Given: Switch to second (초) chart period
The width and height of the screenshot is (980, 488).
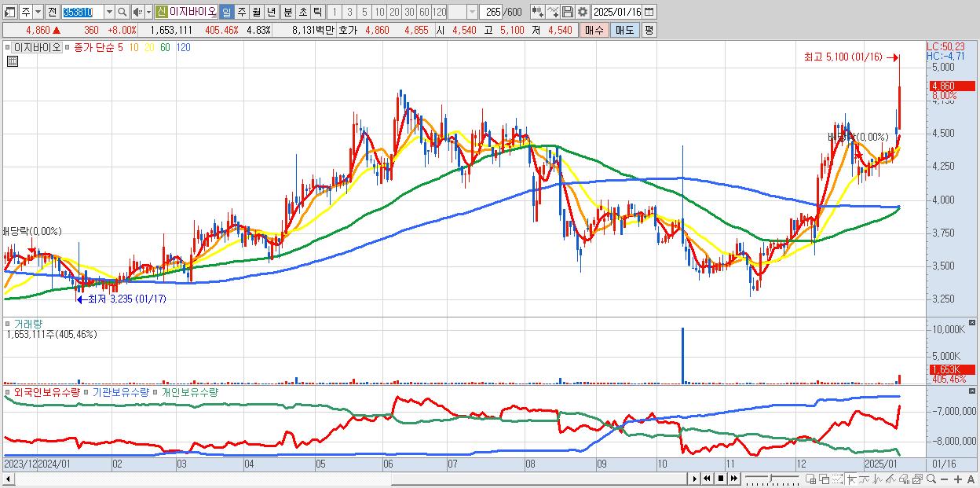Looking at the screenshot, I should 302,12.
